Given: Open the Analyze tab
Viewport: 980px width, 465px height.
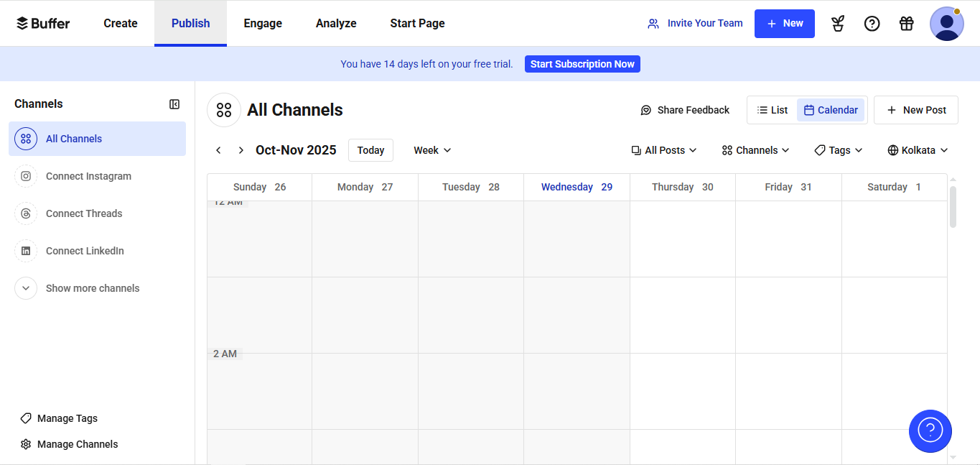Looking at the screenshot, I should [x=336, y=23].
